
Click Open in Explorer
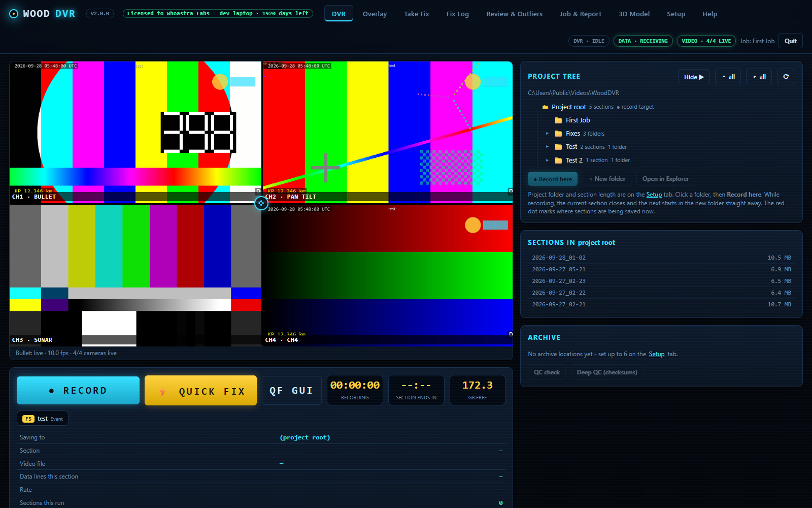(665, 179)
